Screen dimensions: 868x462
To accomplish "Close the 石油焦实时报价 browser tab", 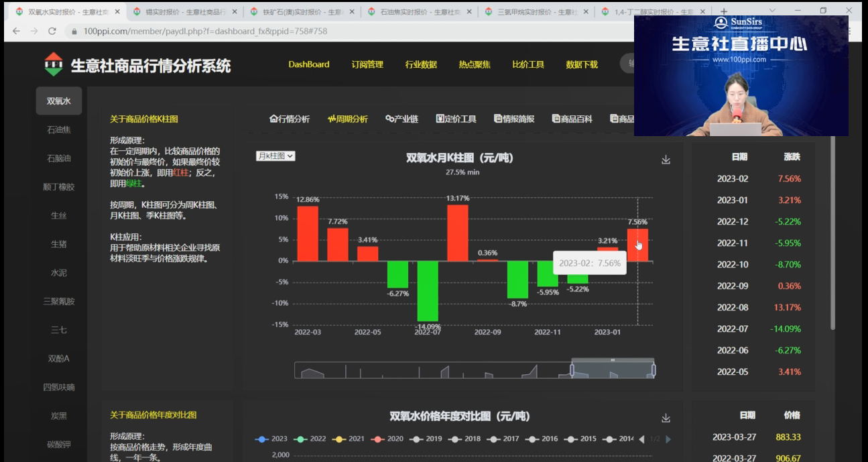I will click(468, 12).
